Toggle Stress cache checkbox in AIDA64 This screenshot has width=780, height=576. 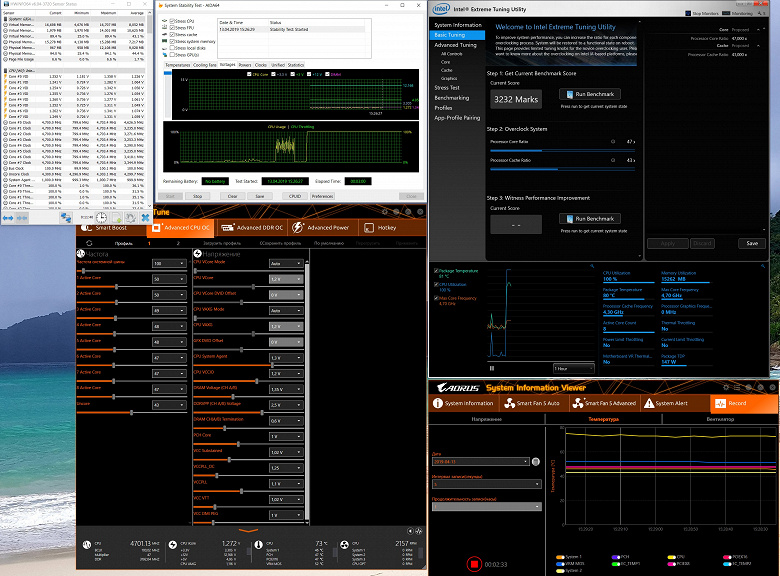coord(172,35)
